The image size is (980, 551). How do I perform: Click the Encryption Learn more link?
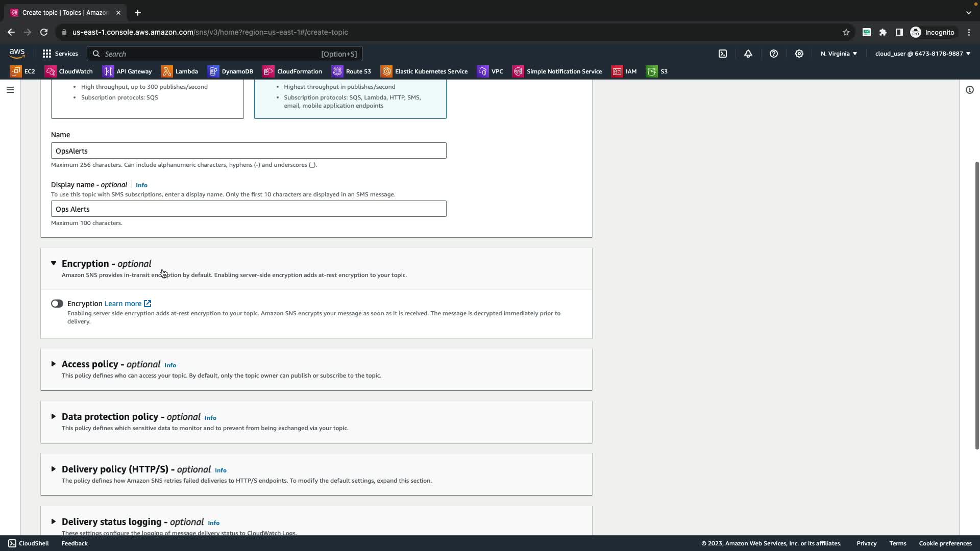click(x=123, y=304)
